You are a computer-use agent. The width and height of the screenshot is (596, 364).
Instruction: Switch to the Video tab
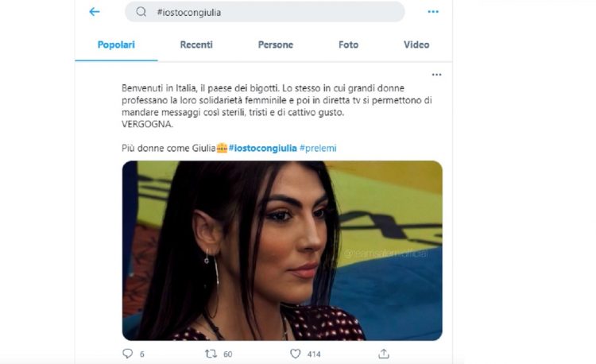(416, 45)
